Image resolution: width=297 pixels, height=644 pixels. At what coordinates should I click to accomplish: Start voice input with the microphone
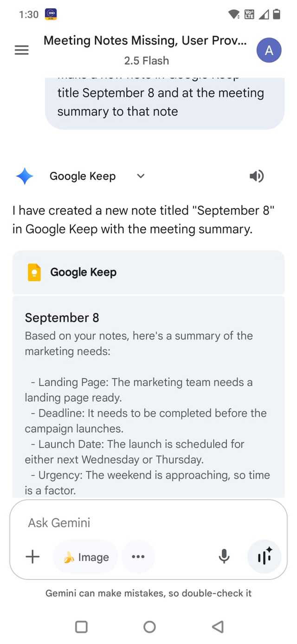(x=224, y=557)
